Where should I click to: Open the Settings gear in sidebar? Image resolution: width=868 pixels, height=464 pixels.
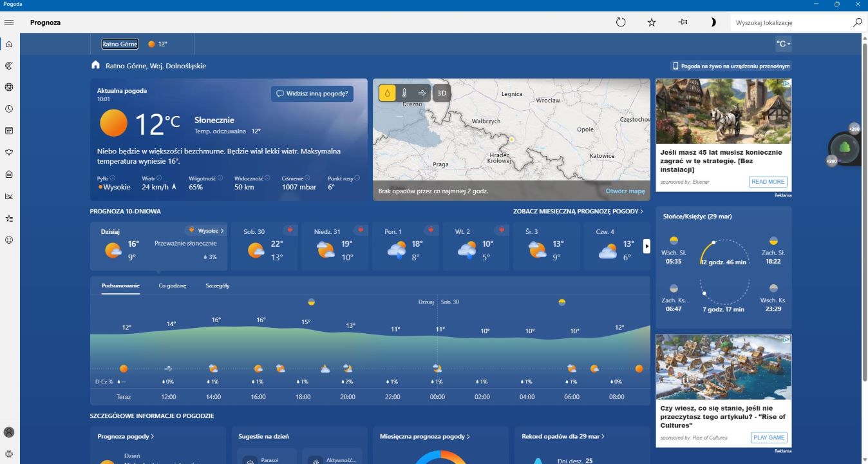tap(9, 454)
